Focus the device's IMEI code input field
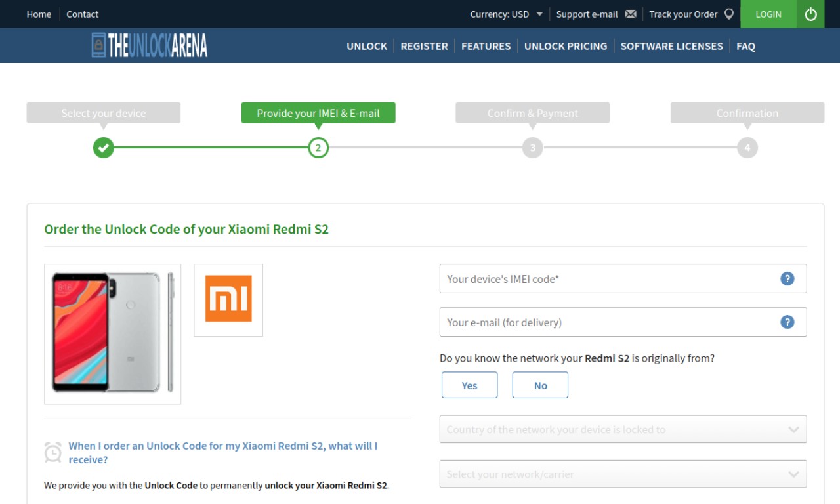 (623, 279)
